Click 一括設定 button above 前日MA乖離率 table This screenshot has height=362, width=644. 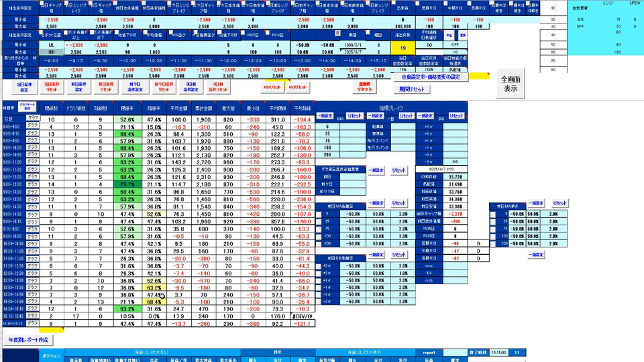coord(376,202)
